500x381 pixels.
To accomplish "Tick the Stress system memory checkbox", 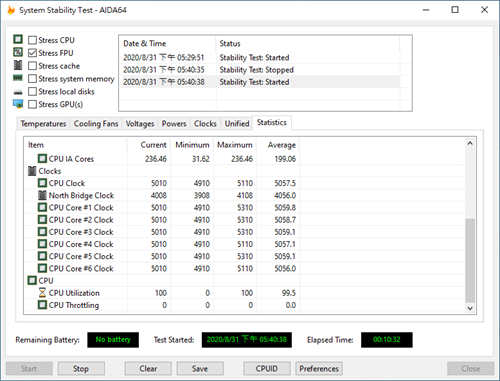I will click(x=32, y=79).
